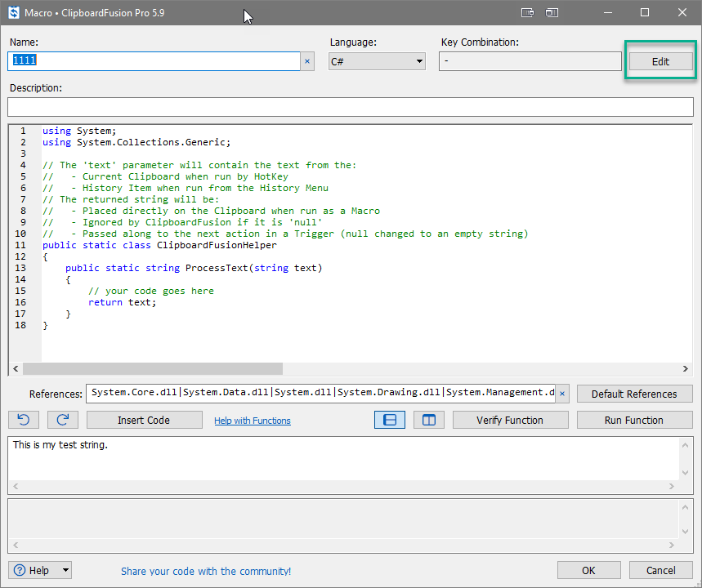Click Run Function button
The height and width of the screenshot is (588, 702).
(x=634, y=420)
